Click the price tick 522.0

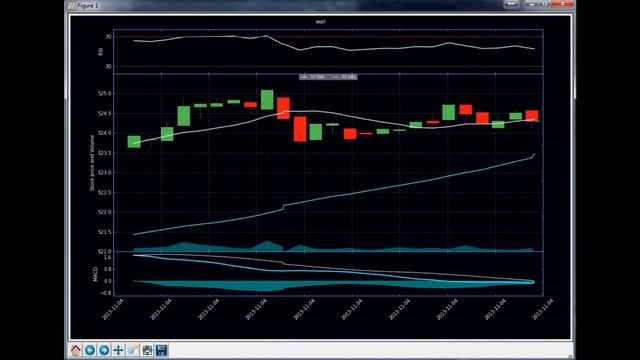pyautogui.click(x=104, y=212)
